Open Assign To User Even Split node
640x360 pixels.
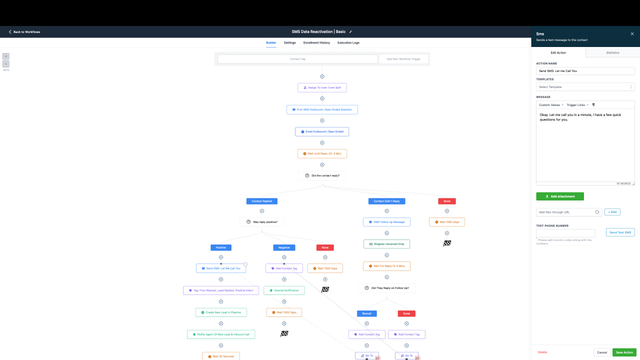(322, 88)
